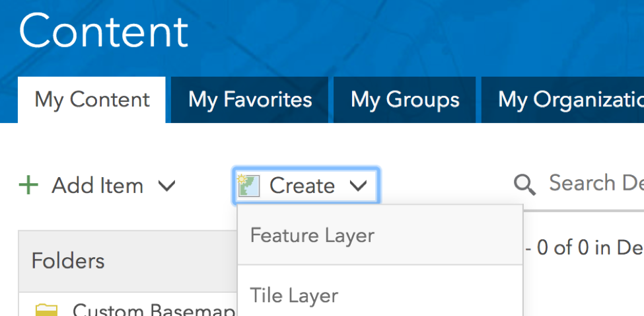This screenshot has width=644, height=316.
Task: Click the yellow folder icon beside Custom Basemap
Action: point(46,309)
